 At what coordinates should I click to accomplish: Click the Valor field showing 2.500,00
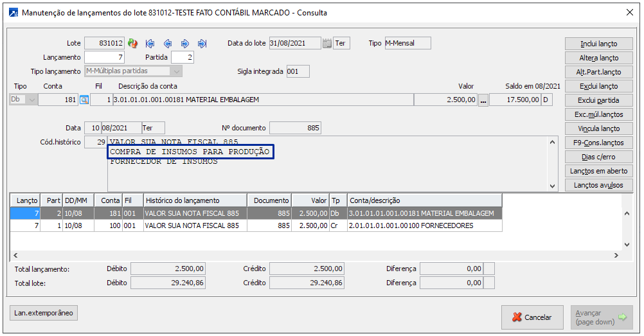tap(445, 100)
